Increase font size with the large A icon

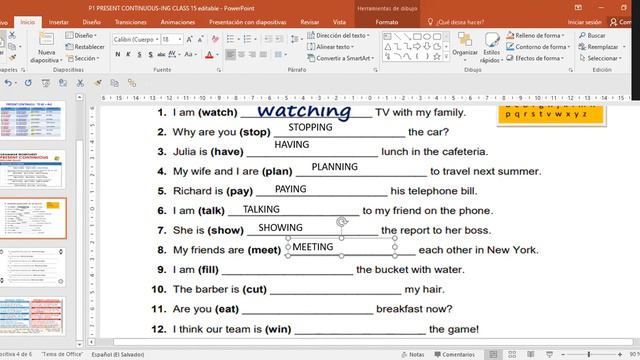(189, 39)
